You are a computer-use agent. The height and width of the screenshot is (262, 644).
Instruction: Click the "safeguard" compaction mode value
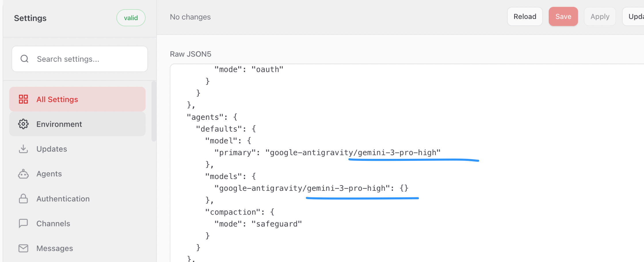click(x=277, y=224)
